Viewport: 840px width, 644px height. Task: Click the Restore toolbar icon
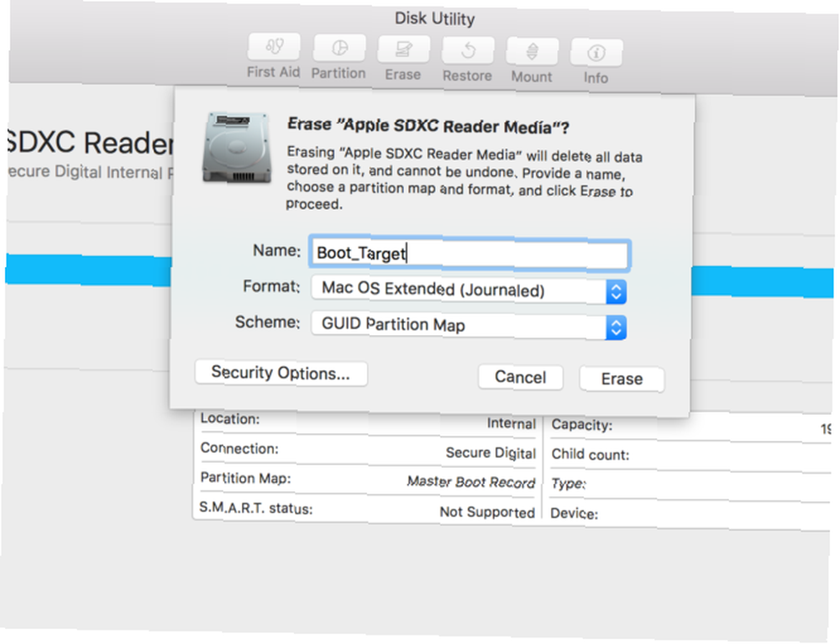click(x=468, y=51)
